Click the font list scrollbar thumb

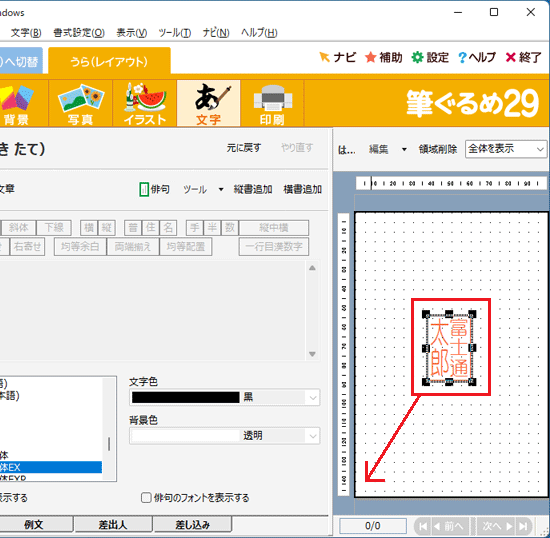coord(109,444)
